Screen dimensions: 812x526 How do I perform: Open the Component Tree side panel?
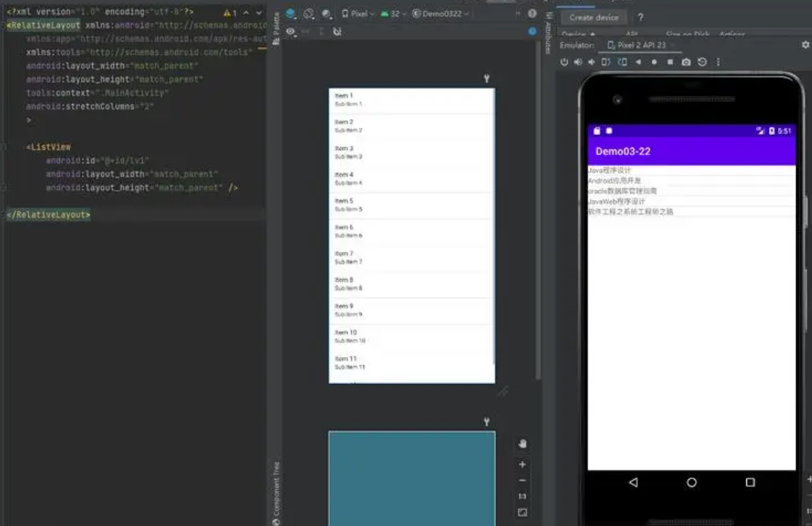[x=276, y=493]
